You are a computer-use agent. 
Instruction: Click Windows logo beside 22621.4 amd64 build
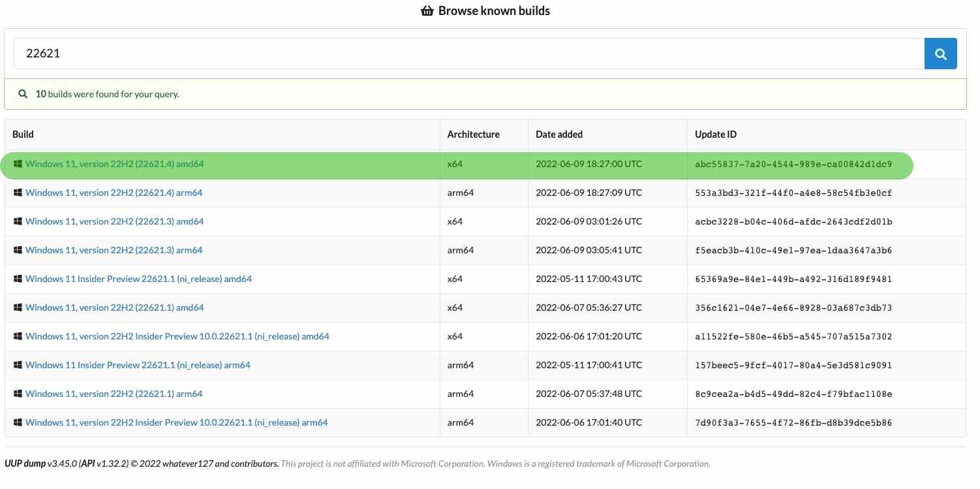point(18,164)
